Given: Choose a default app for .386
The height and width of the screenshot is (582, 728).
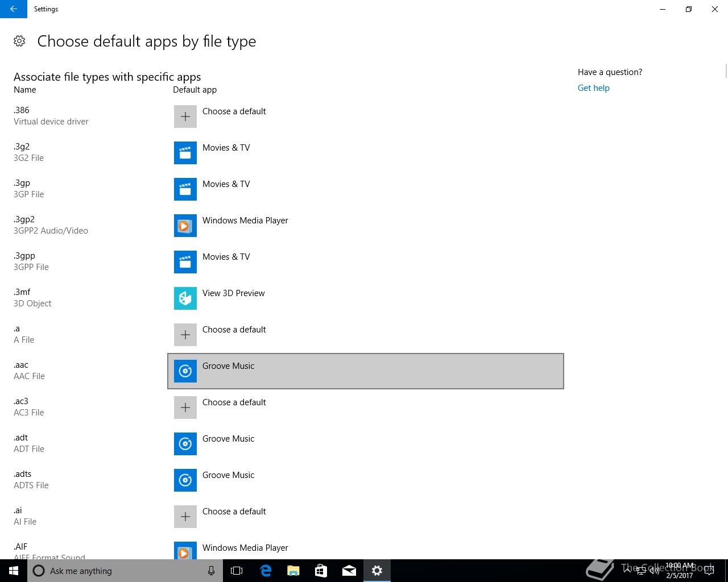Looking at the screenshot, I should (x=366, y=117).
